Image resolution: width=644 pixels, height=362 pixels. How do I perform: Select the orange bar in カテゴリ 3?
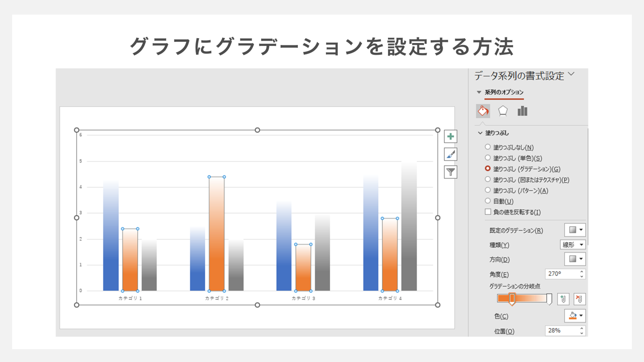(x=303, y=268)
